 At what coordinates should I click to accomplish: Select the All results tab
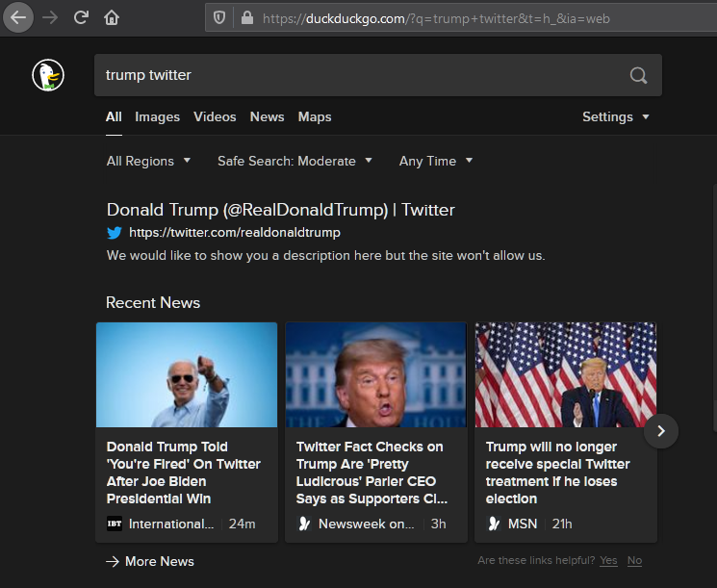click(114, 117)
